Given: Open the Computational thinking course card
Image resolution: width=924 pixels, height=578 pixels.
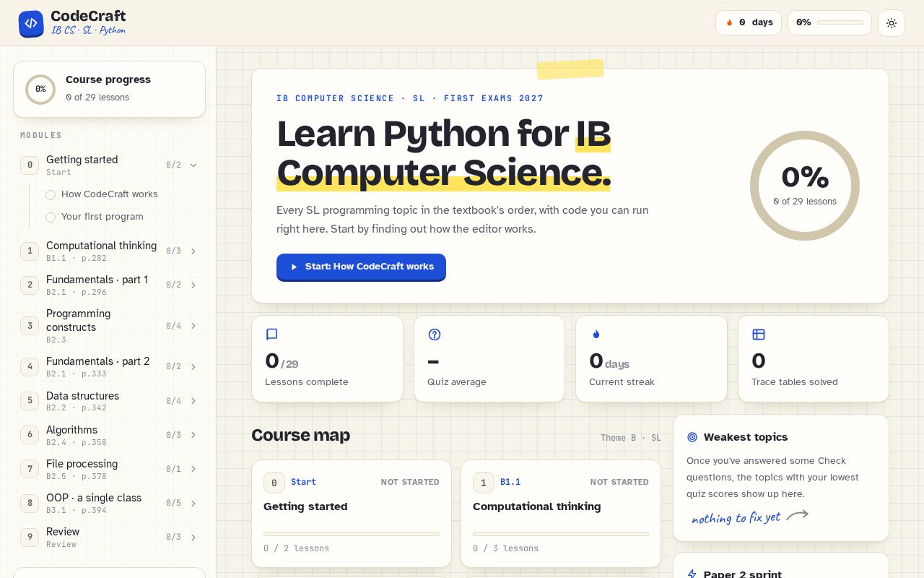Looking at the screenshot, I should click(561, 514).
